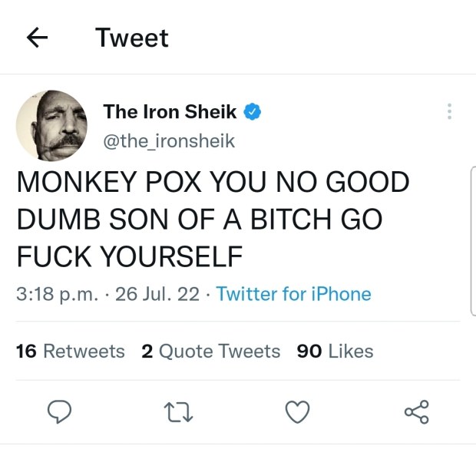View the 16 Retweets list
Image resolution: width=476 pixels, height=459 pixels.
pyautogui.click(x=70, y=351)
